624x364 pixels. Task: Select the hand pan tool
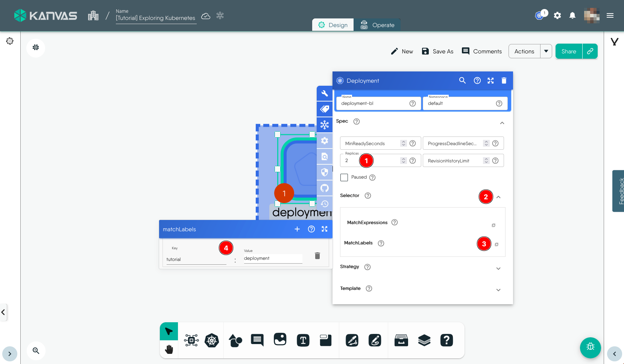[169, 350]
